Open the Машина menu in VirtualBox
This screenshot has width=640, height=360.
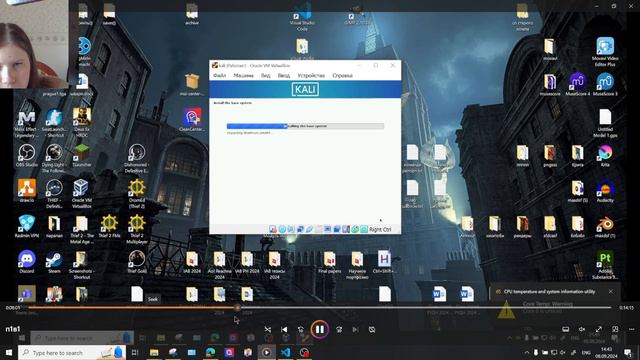[243, 76]
